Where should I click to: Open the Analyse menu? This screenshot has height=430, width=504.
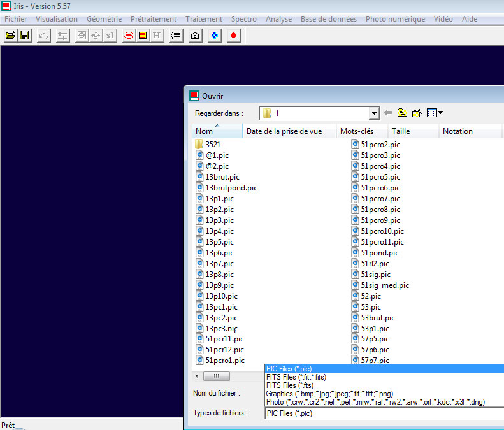278,19
